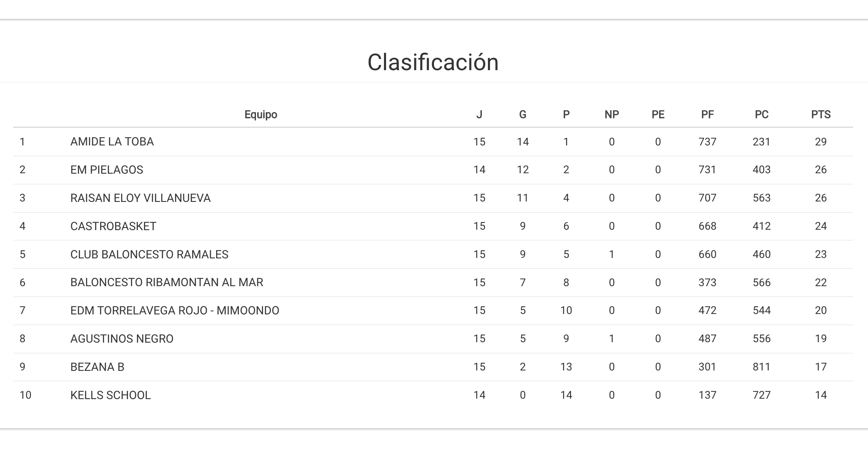Click the PE column header
The height and width of the screenshot is (450, 868).
click(658, 115)
